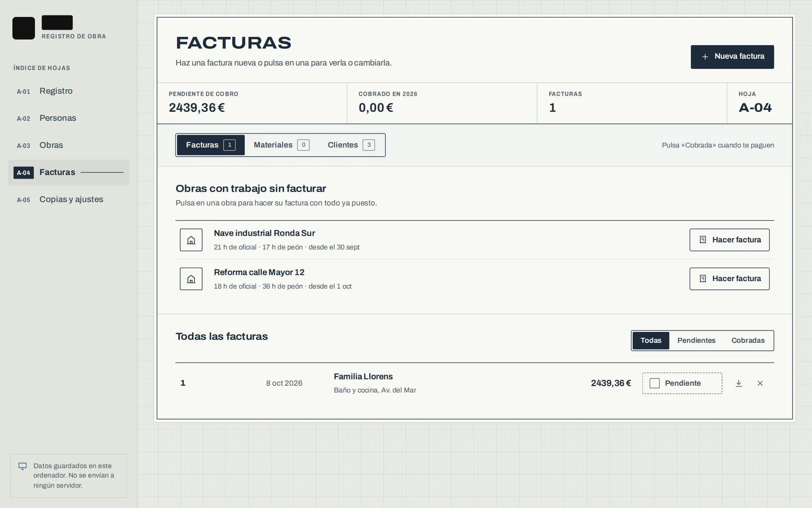Show only Cobradas invoices
812x508 pixels.
click(x=748, y=340)
